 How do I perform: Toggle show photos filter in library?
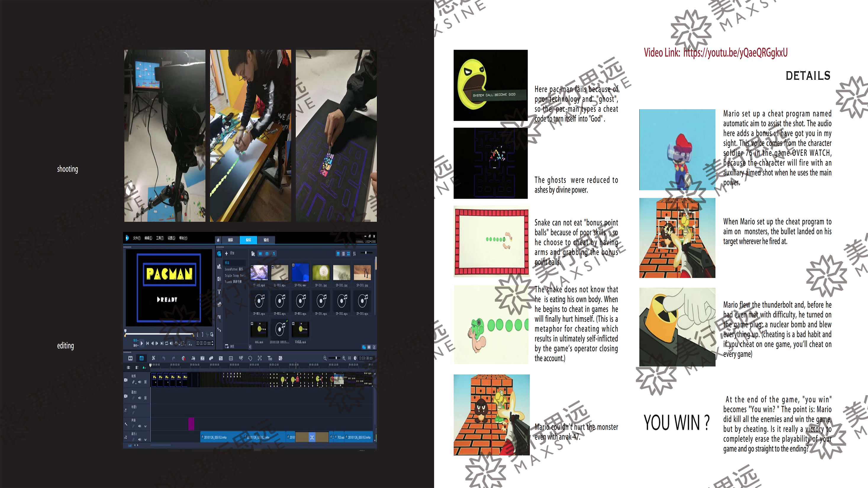point(267,254)
